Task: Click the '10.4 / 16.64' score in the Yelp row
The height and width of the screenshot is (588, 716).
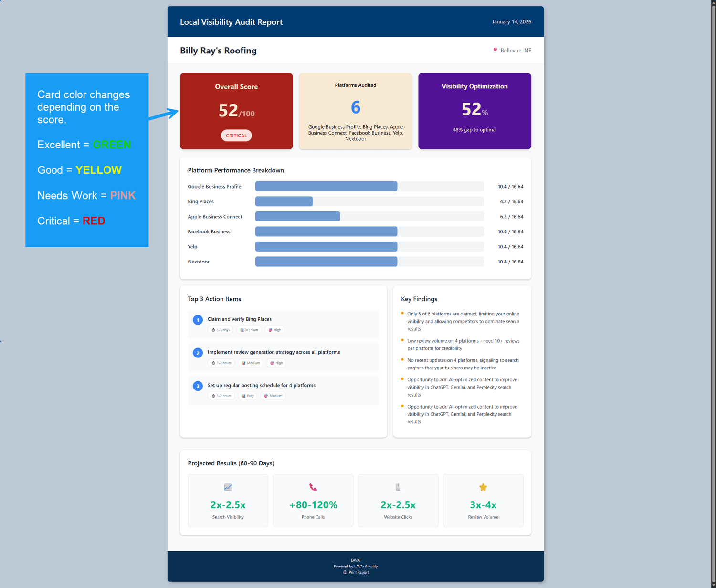Action: pos(511,247)
